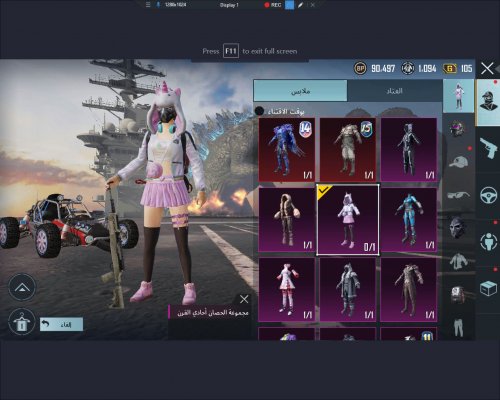
Task: Select the beige armored outfit numbered 15
Action: click(x=348, y=150)
